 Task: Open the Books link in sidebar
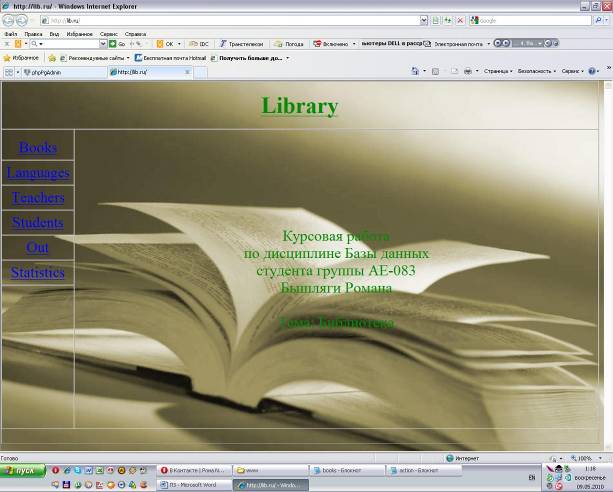pyautogui.click(x=38, y=148)
